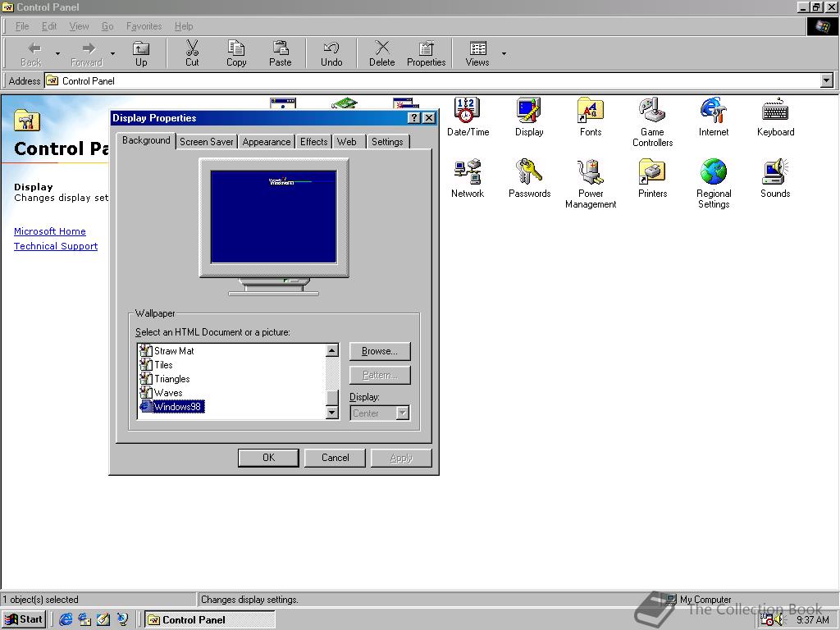Switch to the Settings tab
This screenshot has width=840, height=630.
[387, 141]
